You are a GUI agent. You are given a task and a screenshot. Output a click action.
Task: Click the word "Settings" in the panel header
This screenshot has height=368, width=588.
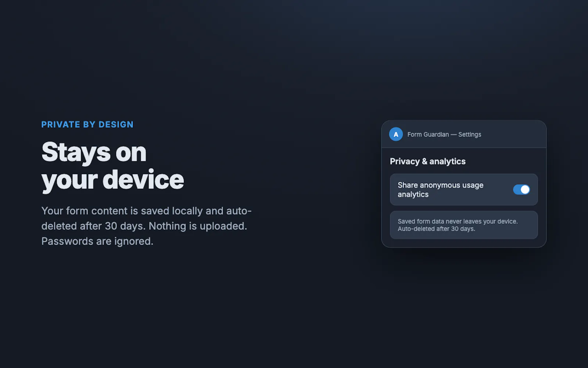[x=470, y=134]
